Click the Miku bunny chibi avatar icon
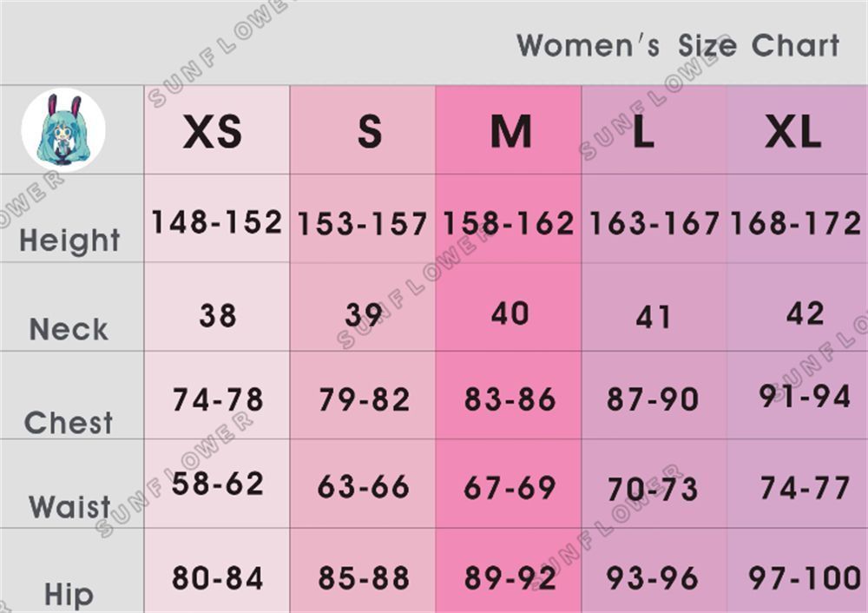868x613 pixels. (x=63, y=129)
